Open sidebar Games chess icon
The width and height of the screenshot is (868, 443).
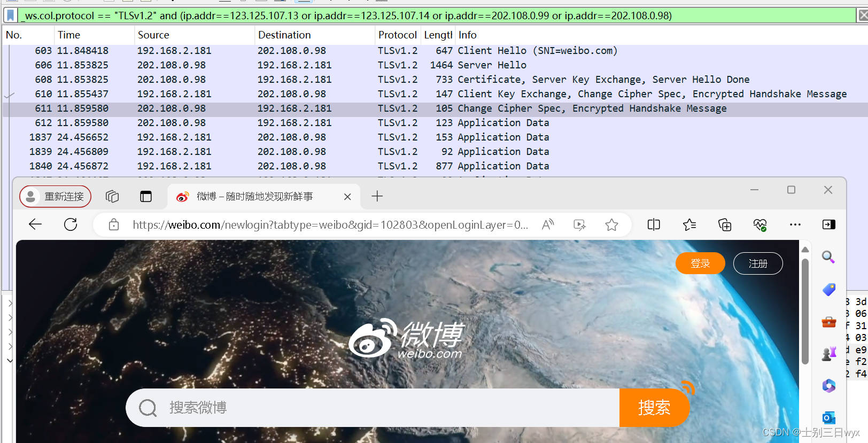point(828,353)
